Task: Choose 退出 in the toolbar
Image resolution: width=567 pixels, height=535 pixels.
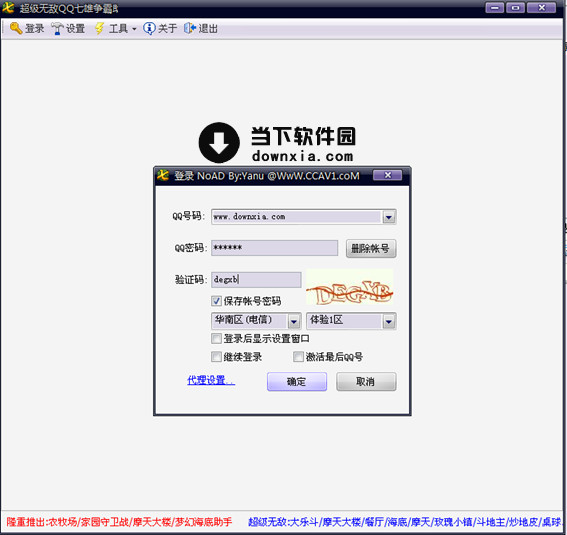Action: (201, 28)
